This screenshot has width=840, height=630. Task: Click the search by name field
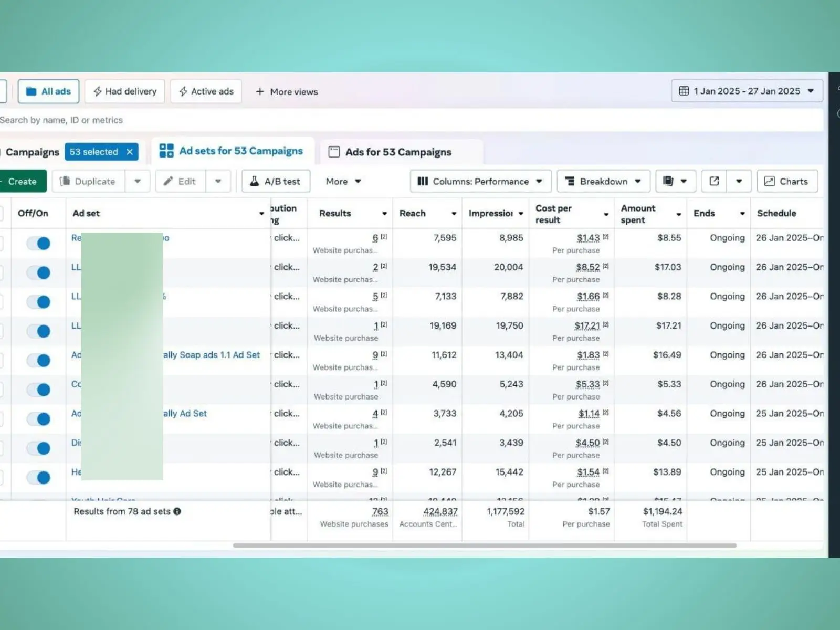click(x=210, y=120)
